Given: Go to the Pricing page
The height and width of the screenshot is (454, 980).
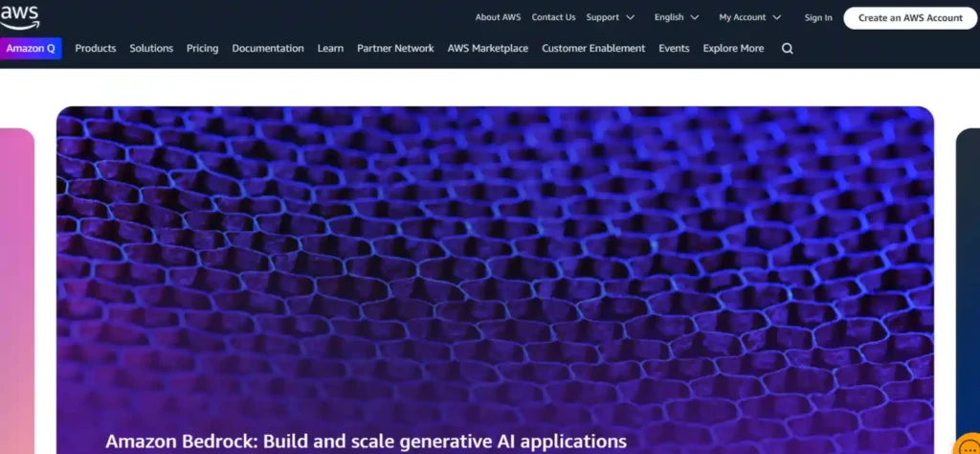Looking at the screenshot, I should coord(202,48).
